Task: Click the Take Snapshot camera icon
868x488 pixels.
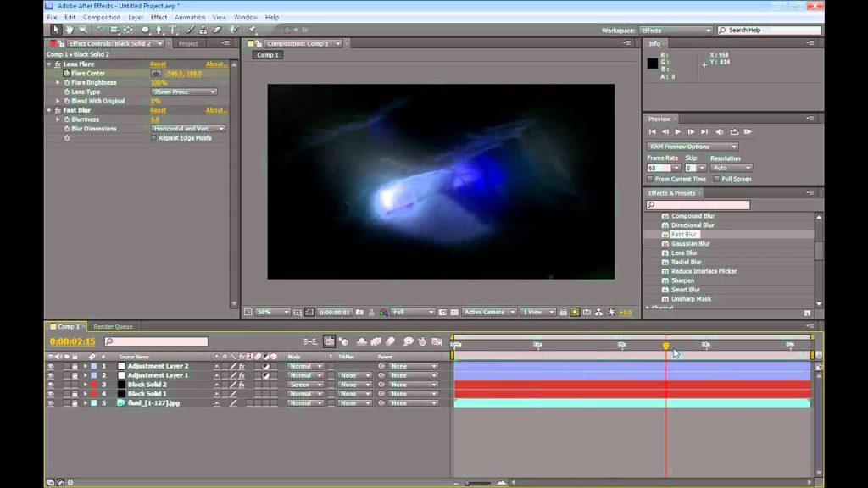Action: pyautogui.click(x=359, y=312)
